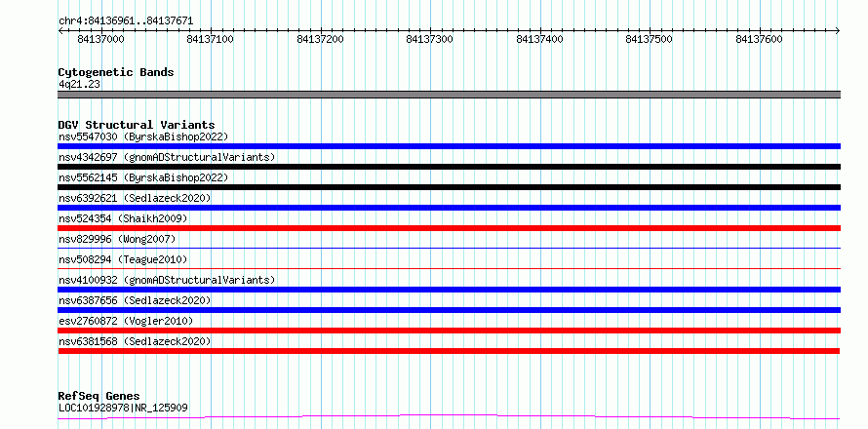Select the blue bar under nsv4100932
868x429 pixels.
coord(449,290)
